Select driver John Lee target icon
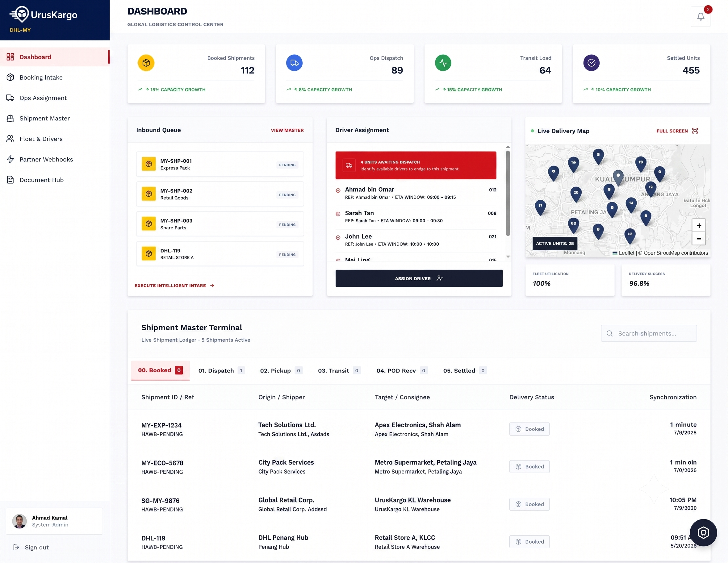This screenshot has width=728, height=563. [338, 238]
